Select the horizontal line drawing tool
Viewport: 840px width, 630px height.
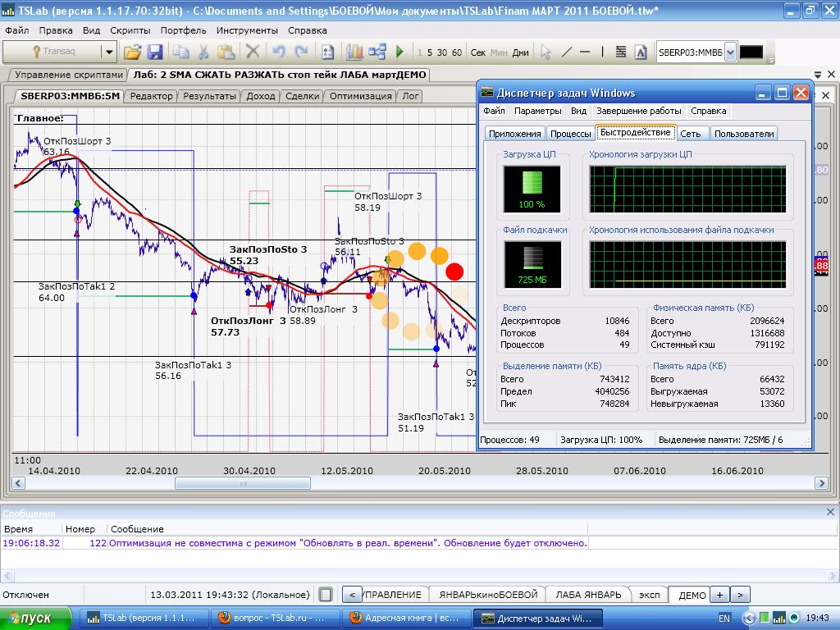(585, 52)
